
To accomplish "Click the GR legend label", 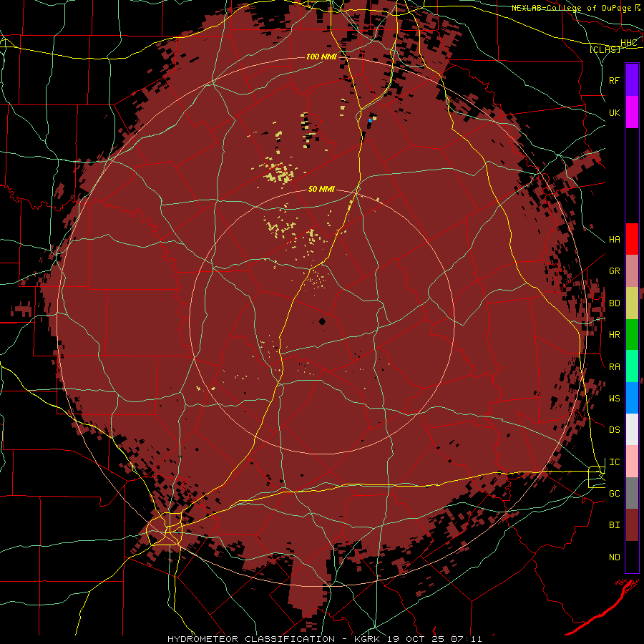I will (x=614, y=271).
